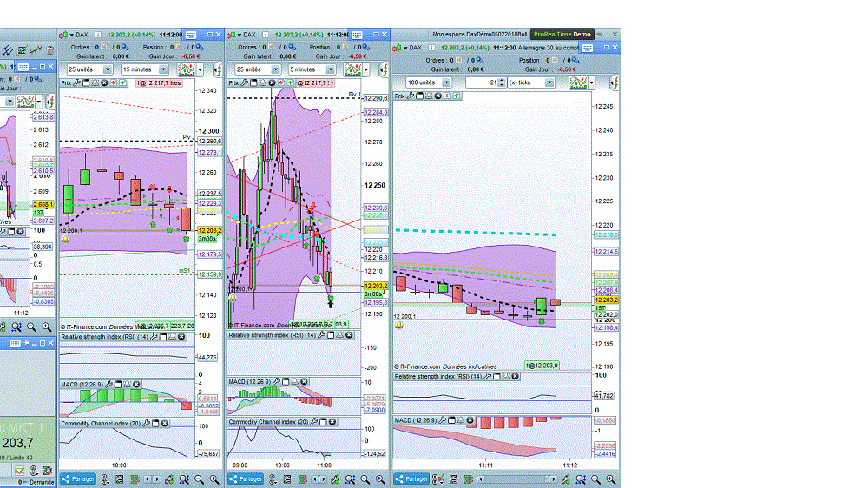Viewport: 868px width, 488px height.
Task: Click trash icon in left toolbar
Action: [x=49, y=50]
